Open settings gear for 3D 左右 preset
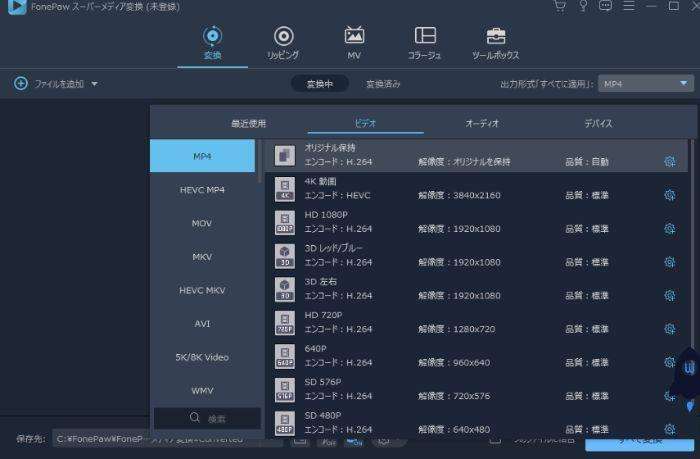The height and width of the screenshot is (459, 700). tap(669, 296)
